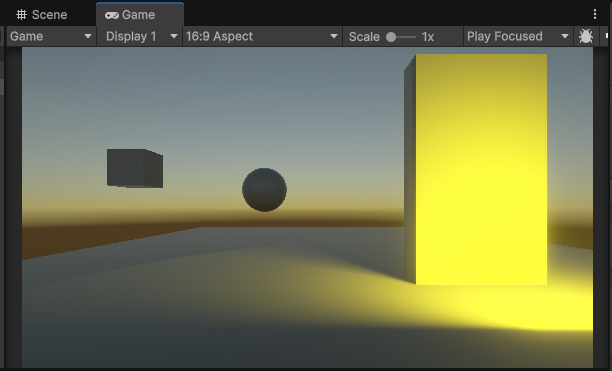The height and width of the screenshot is (371, 612).
Task: Open the Display 1 dropdown
Action: coord(140,36)
